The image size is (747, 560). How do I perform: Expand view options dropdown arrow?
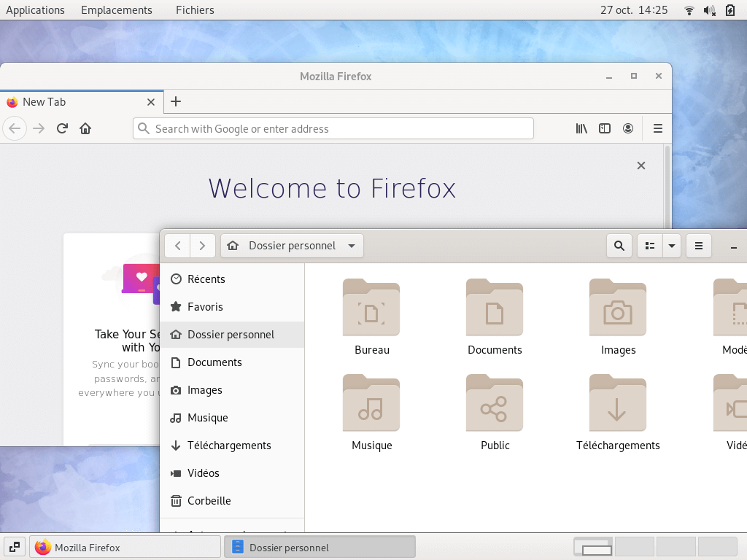672,246
